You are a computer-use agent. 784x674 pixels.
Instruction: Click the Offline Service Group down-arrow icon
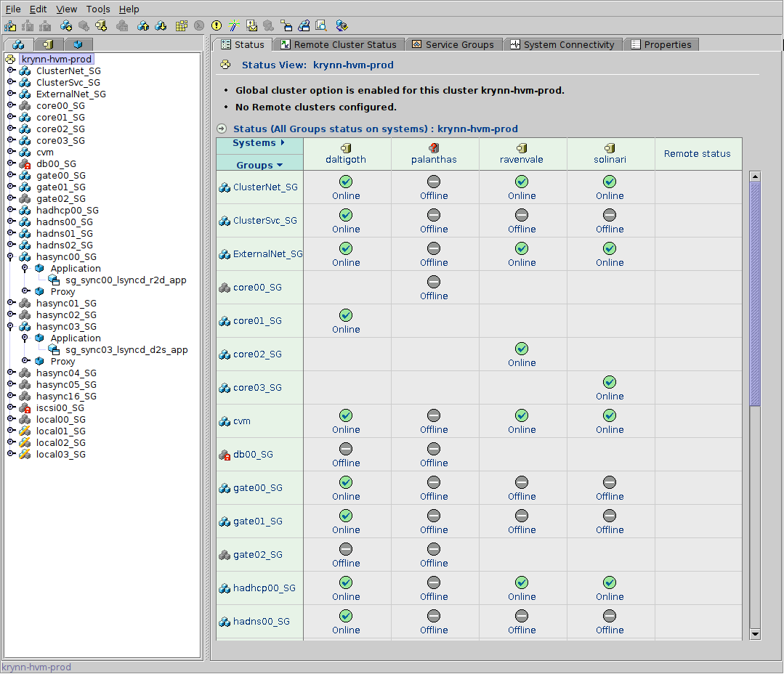point(161,25)
